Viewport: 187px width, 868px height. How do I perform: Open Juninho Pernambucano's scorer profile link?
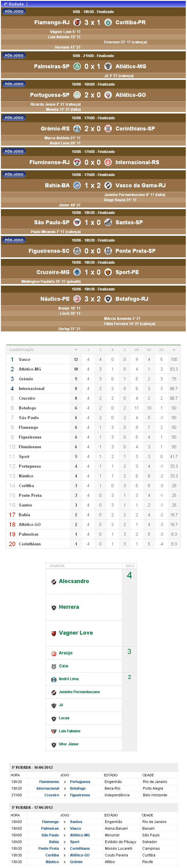click(79, 692)
